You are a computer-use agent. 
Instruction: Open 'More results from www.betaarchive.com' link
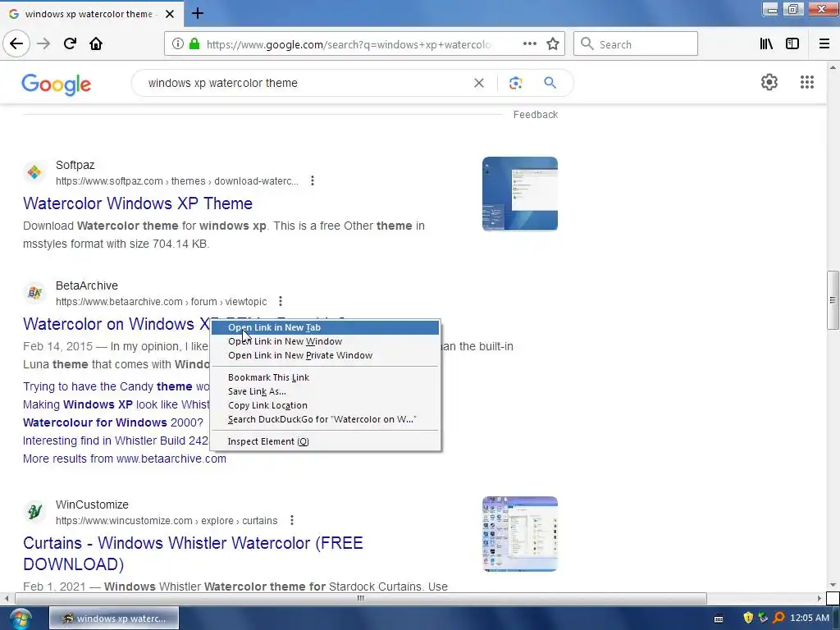(125, 459)
